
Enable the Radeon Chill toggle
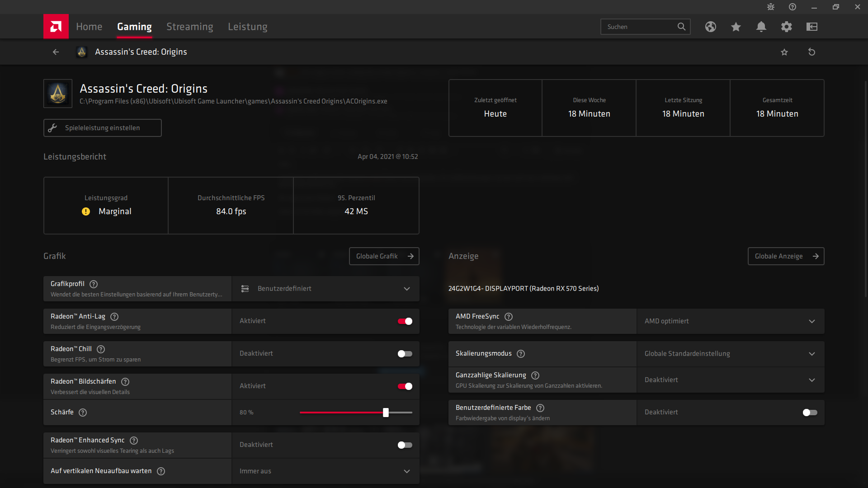pyautogui.click(x=405, y=354)
